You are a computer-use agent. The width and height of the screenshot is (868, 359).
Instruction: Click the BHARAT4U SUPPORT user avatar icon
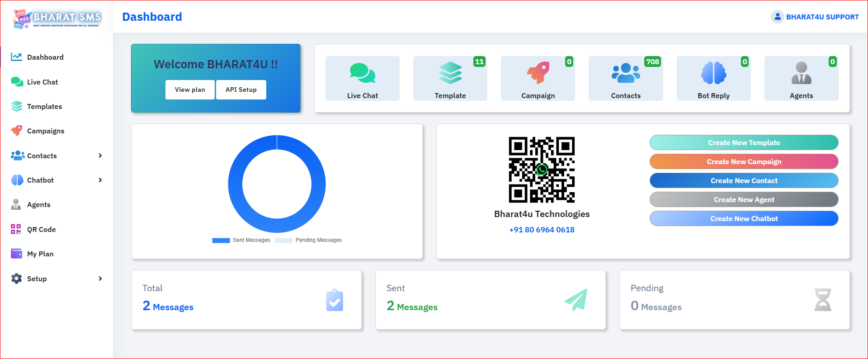pos(777,17)
